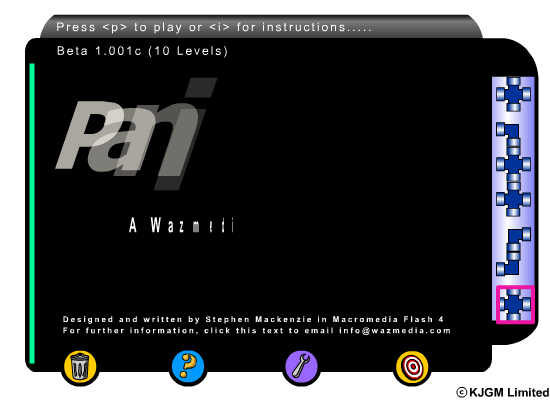
Task: Select the pink-highlighted cross pipe piece
Action: 514,304
